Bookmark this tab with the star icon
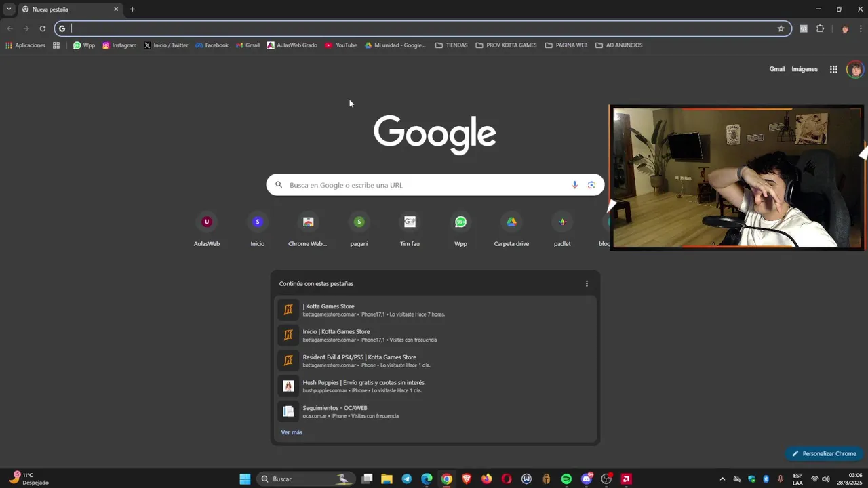The width and height of the screenshot is (868, 488). (781, 28)
